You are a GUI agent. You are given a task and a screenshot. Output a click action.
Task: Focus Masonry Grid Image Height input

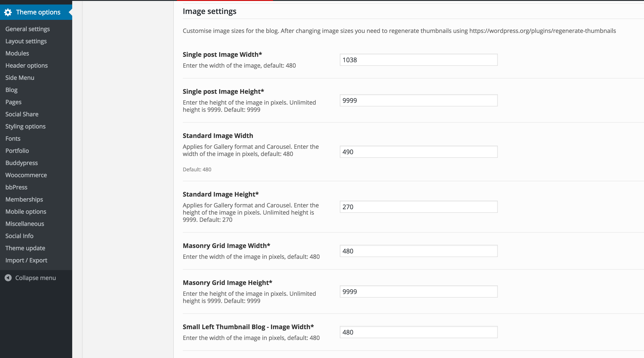click(419, 291)
